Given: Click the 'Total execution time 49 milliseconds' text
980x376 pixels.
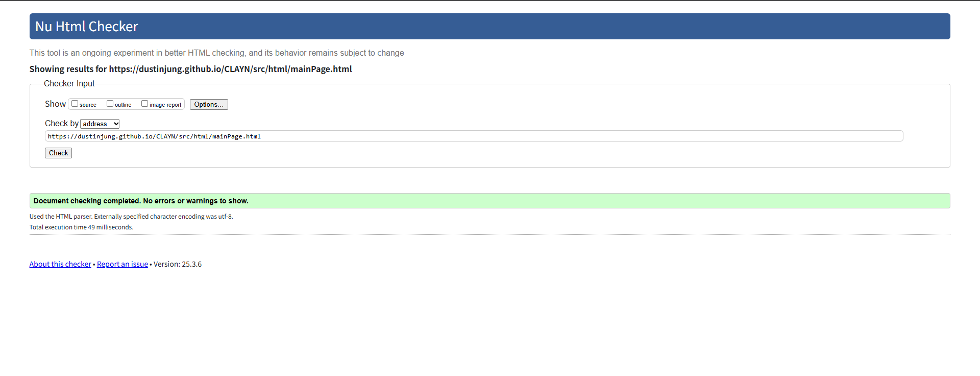Looking at the screenshot, I should click(x=81, y=227).
